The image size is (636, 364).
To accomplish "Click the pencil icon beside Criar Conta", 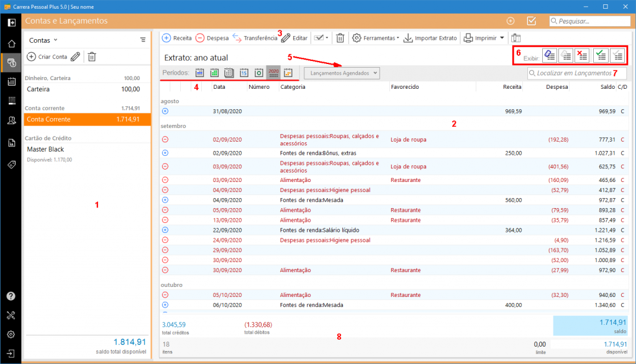I will 75,57.
